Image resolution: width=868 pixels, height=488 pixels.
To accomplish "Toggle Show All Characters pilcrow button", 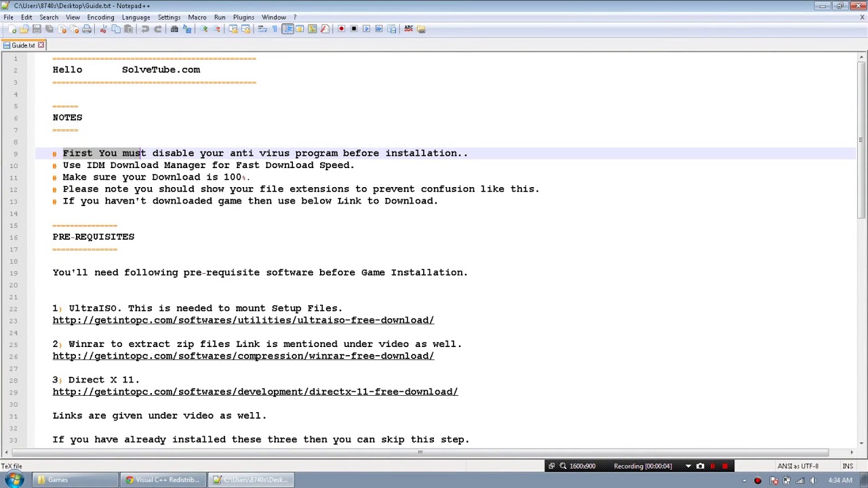I will click(x=275, y=29).
